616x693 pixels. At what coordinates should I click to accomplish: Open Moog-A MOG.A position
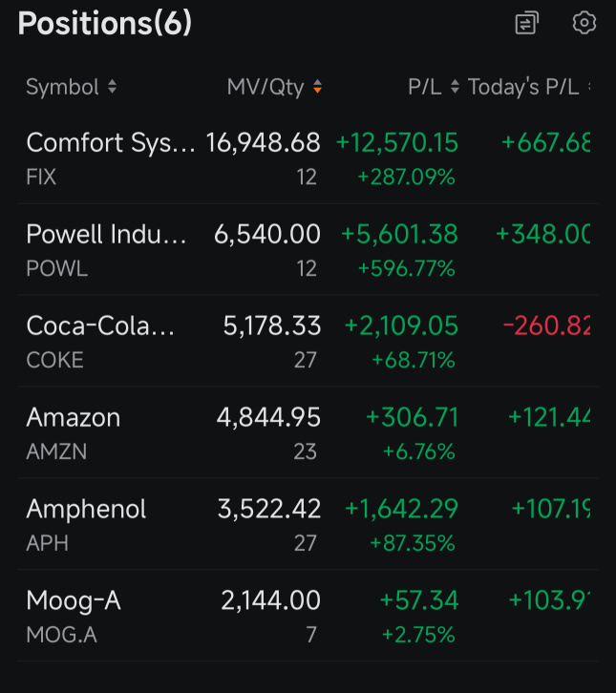coord(308,616)
